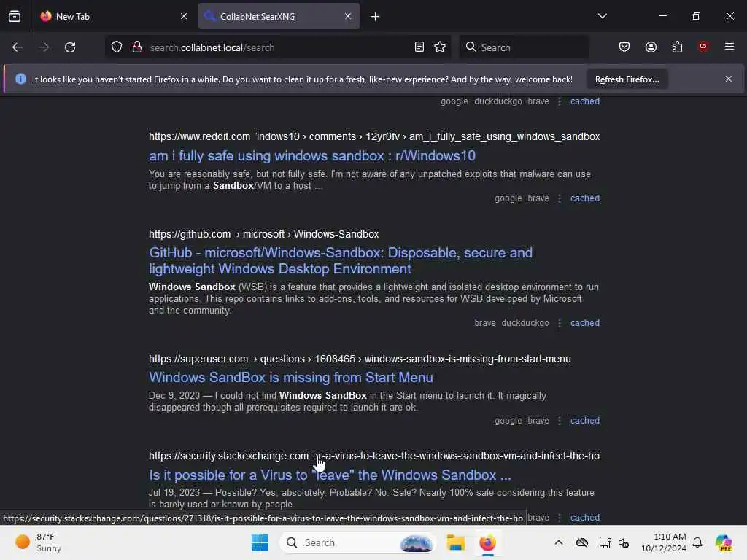The width and height of the screenshot is (747, 560).
Task: Open the Windows Start menu
Action: coord(260,542)
